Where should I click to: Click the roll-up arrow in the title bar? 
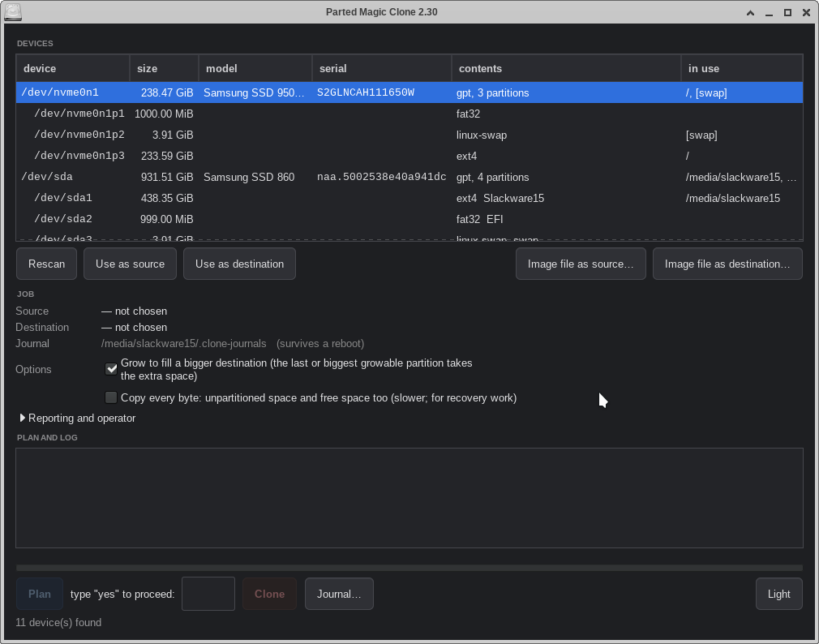click(x=750, y=12)
